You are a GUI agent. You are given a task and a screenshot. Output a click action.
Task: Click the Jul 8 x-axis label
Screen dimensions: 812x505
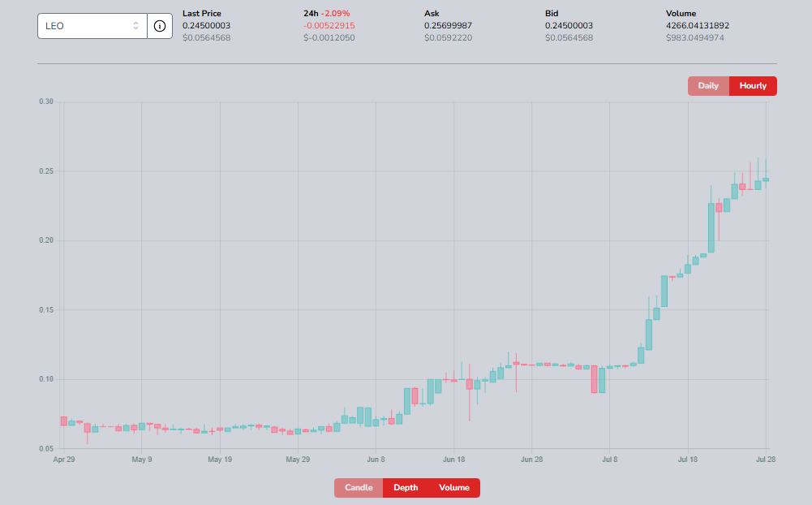609,460
